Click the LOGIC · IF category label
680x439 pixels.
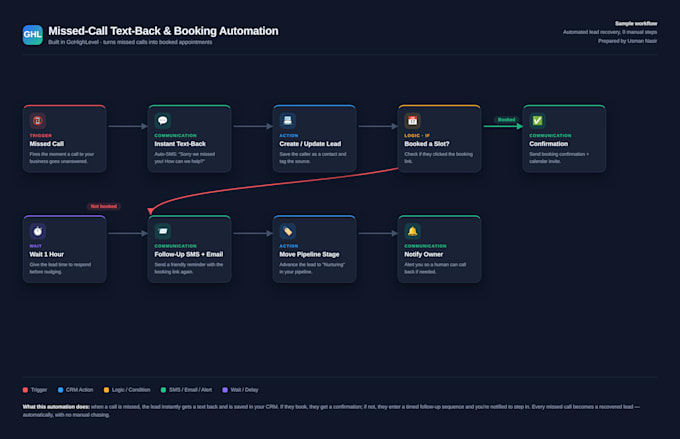pyautogui.click(x=417, y=135)
